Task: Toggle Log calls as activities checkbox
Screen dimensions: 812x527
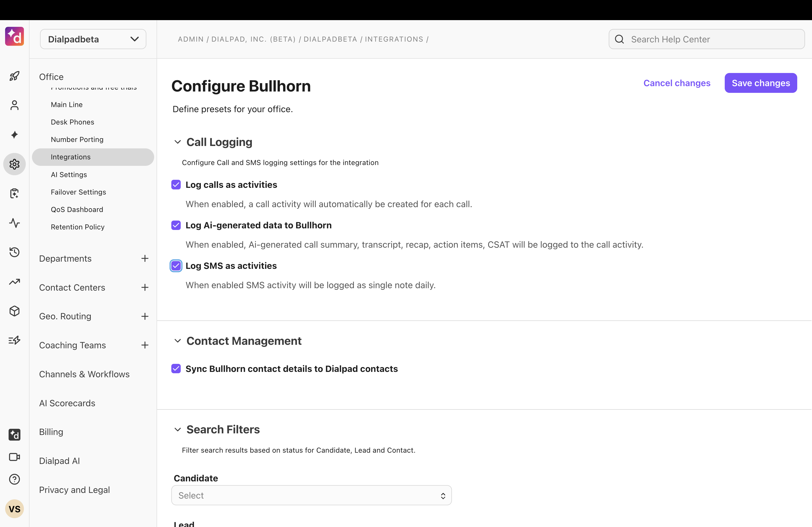Action: [x=176, y=185]
